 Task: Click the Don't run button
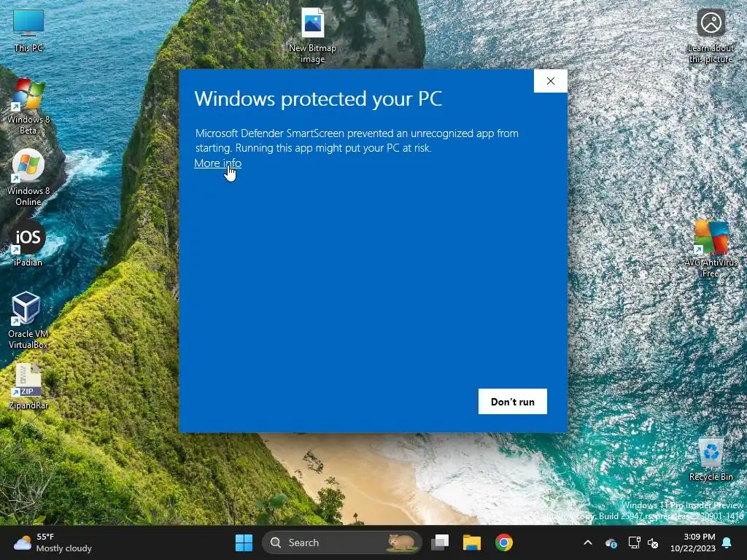click(513, 402)
